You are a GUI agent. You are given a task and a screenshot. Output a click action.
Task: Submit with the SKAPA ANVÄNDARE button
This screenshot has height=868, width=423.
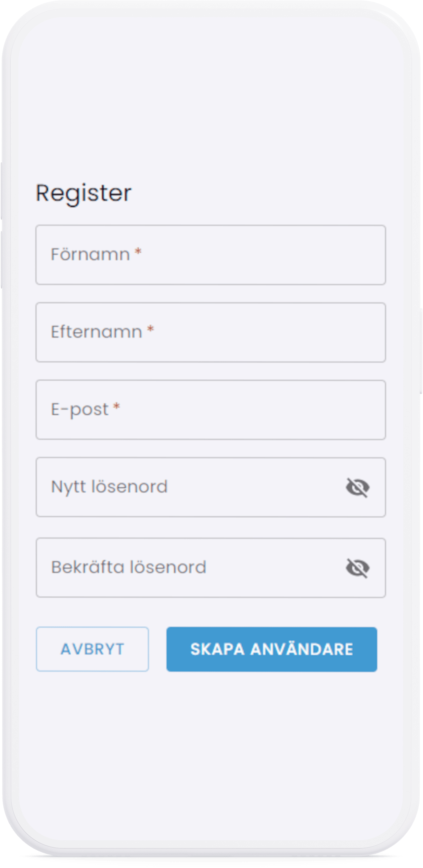(272, 649)
